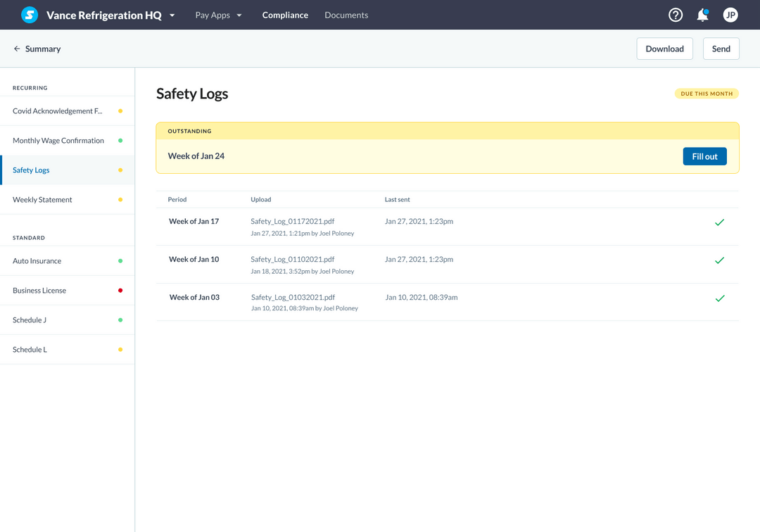Screen dimensions: 760x532
Task: Click the Check logo in the top bar
Action: pyautogui.click(x=28, y=14)
